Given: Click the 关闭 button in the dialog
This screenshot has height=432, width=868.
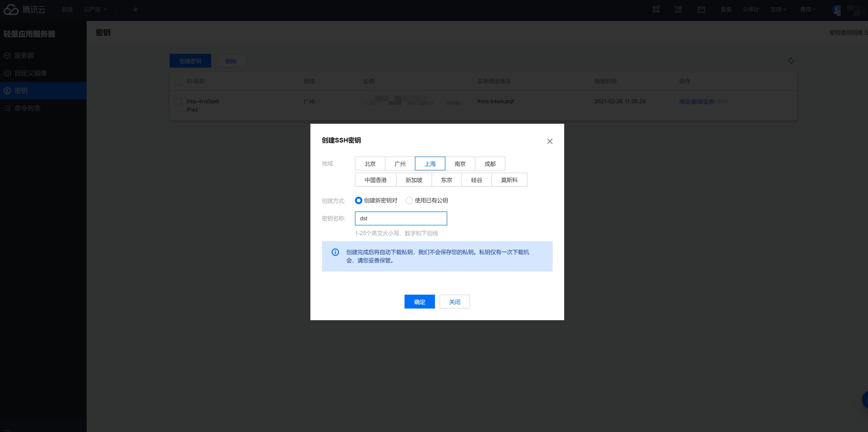Looking at the screenshot, I should click(455, 302).
